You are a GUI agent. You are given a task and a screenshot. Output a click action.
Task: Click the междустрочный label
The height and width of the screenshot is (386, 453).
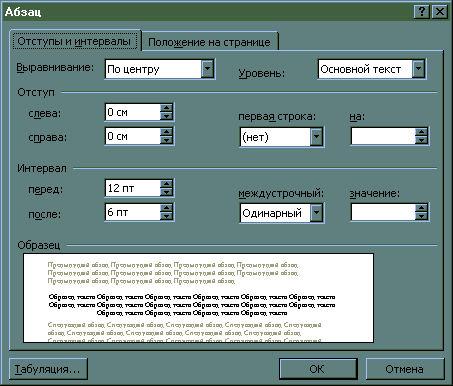[x=281, y=194]
